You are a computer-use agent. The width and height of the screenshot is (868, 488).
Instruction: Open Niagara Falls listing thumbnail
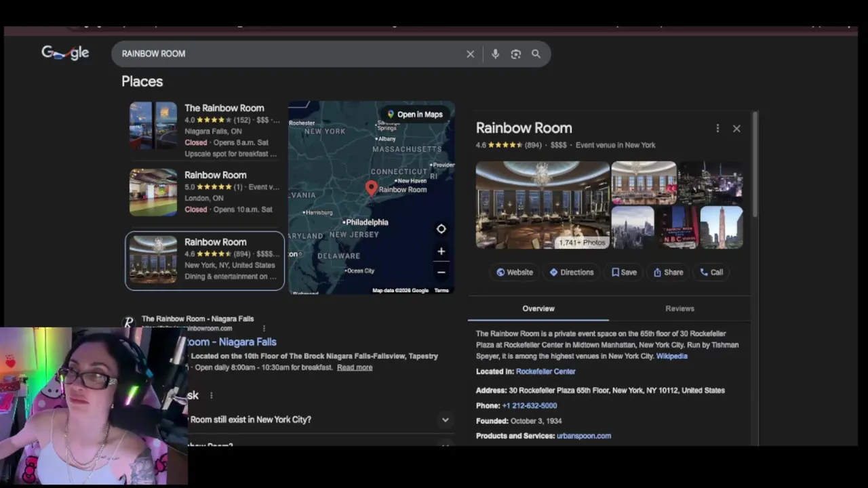[x=153, y=125]
